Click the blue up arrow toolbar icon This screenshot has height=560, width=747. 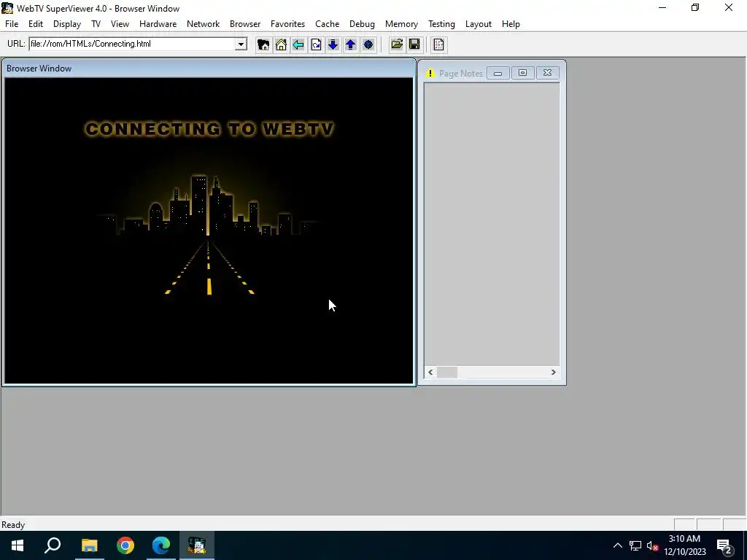coord(351,44)
